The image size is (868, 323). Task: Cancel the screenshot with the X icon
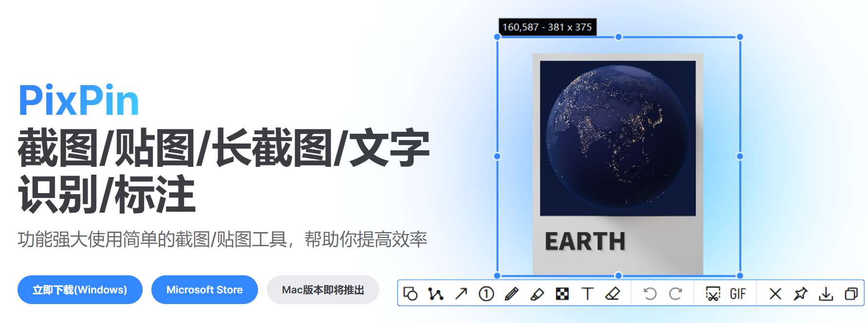tap(776, 293)
